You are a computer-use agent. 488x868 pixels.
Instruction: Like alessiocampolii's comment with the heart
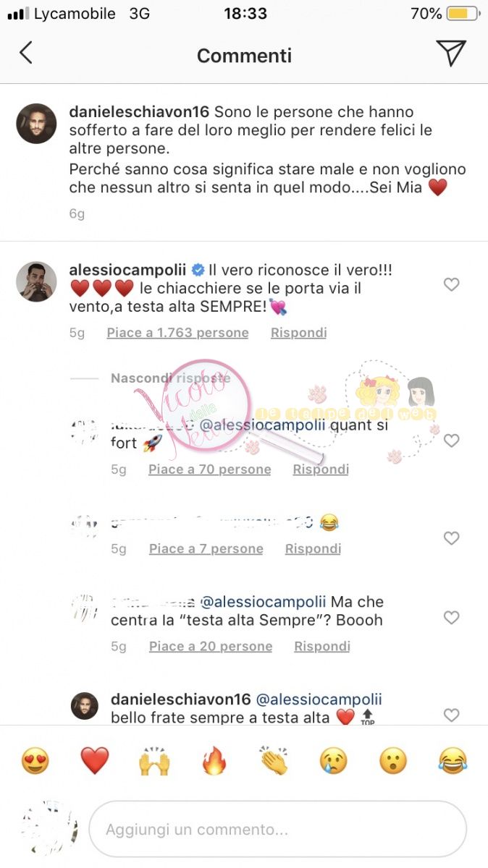(x=451, y=285)
